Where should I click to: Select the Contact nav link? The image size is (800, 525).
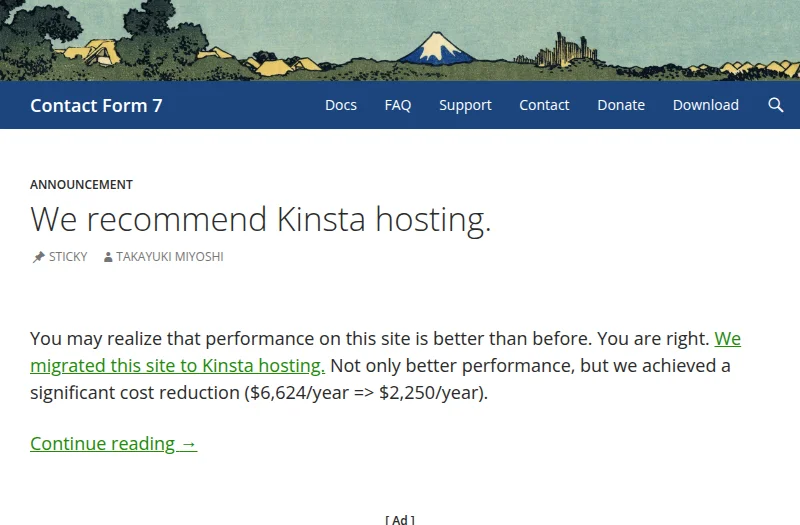pos(544,105)
